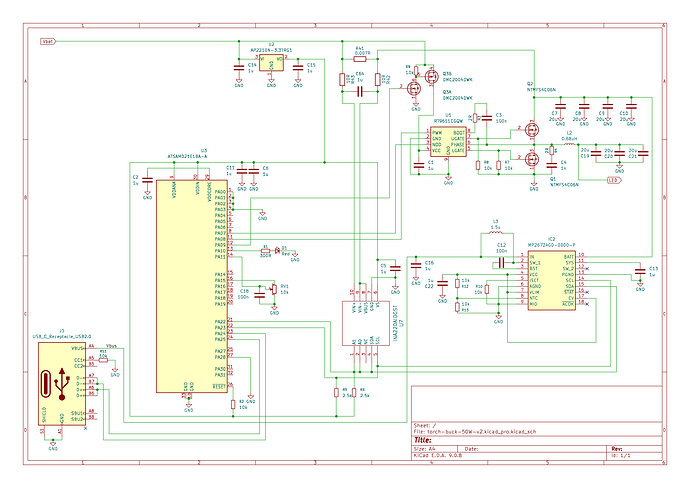Select the D1 Red LED symbol
The height and width of the screenshot is (487, 690).
coord(277,251)
